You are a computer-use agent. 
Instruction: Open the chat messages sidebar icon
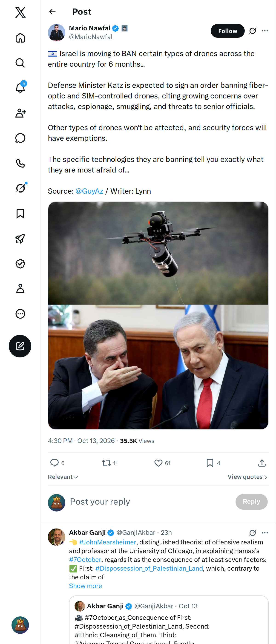coord(20,138)
